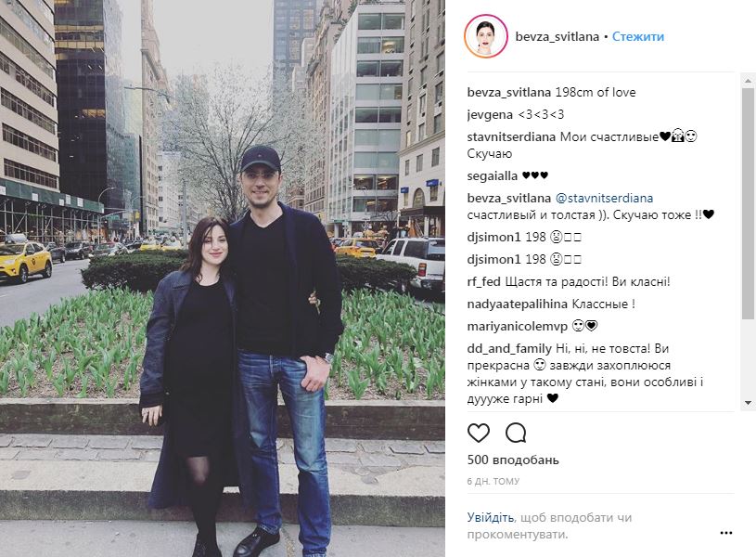View the 500 вподобань likes list
The height and width of the screenshot is (557, 756).
click(513, 460)
